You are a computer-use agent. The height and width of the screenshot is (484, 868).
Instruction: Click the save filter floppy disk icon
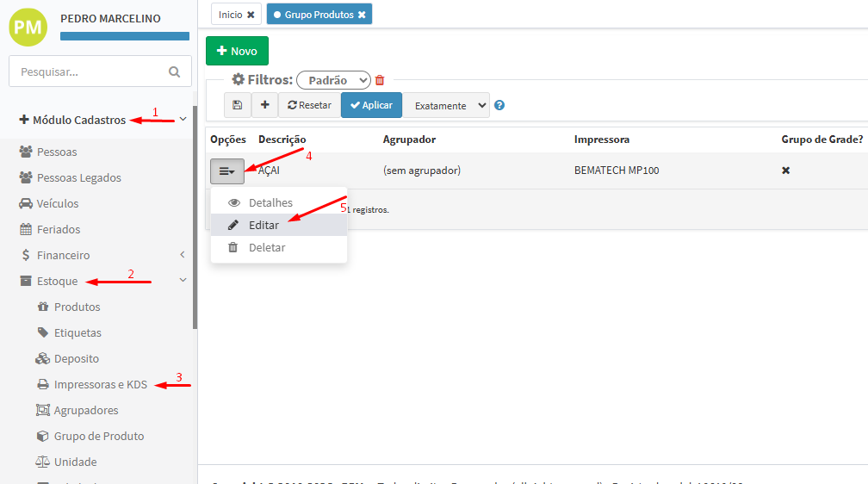pos(237,105)
